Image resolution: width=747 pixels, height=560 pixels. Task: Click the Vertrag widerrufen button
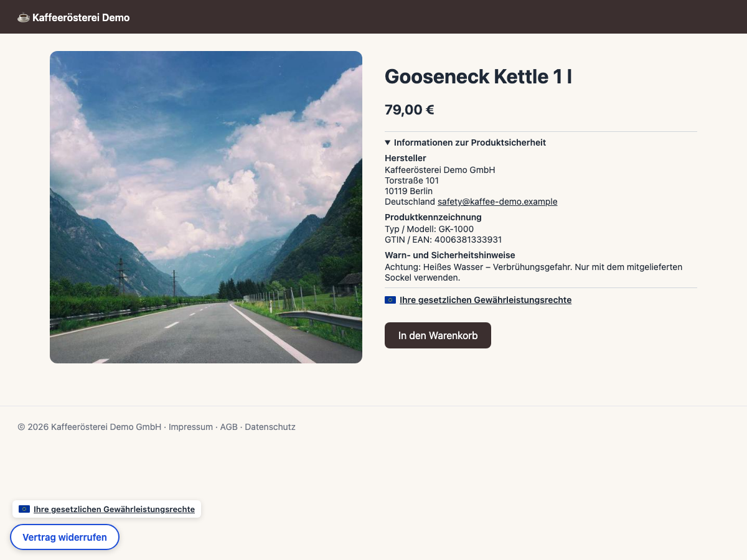[x=65, y=537]
